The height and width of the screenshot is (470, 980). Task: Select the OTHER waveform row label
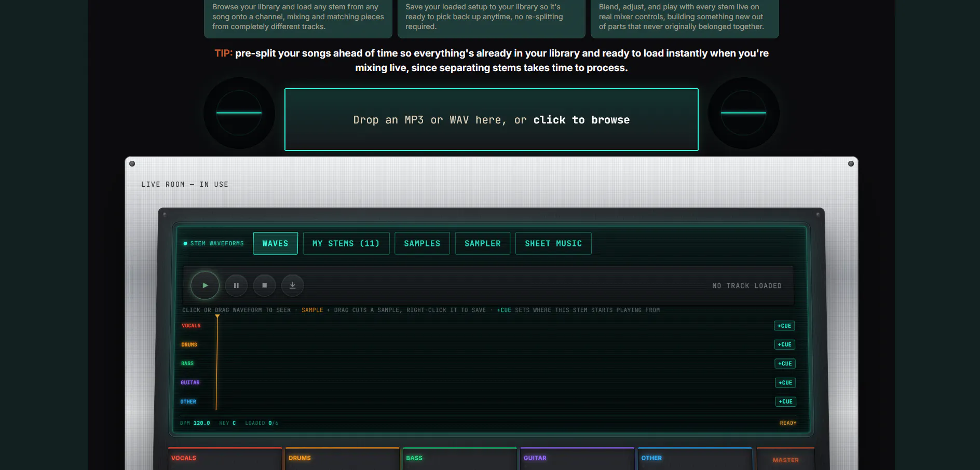(188, 402)
